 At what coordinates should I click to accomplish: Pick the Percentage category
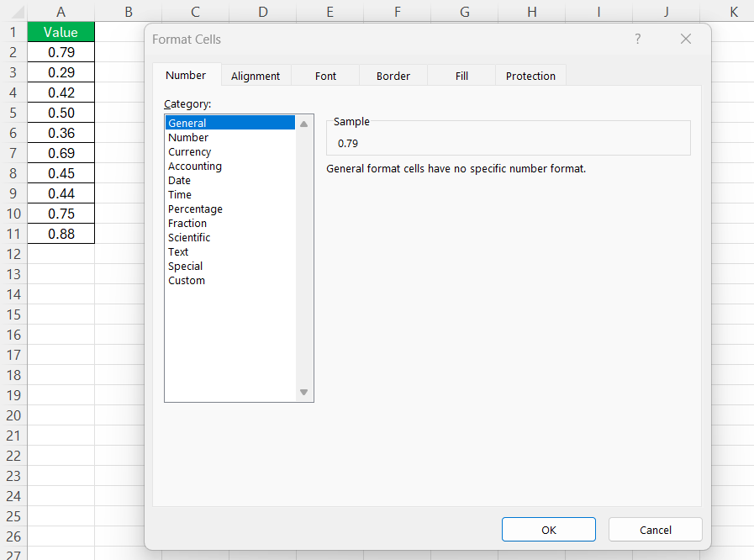tap(230, 209)
